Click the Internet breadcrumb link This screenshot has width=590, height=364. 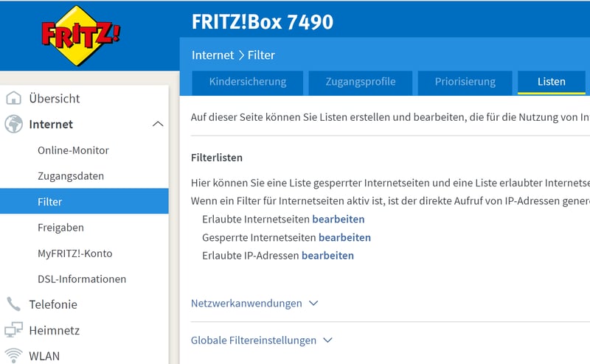pyautogui.click(x=212, y=55)
